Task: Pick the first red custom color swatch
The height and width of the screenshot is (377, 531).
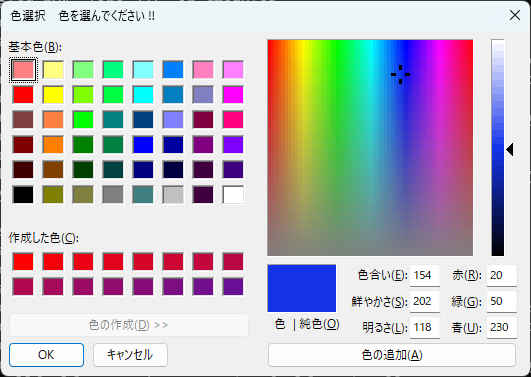Action: pos(23,261)
